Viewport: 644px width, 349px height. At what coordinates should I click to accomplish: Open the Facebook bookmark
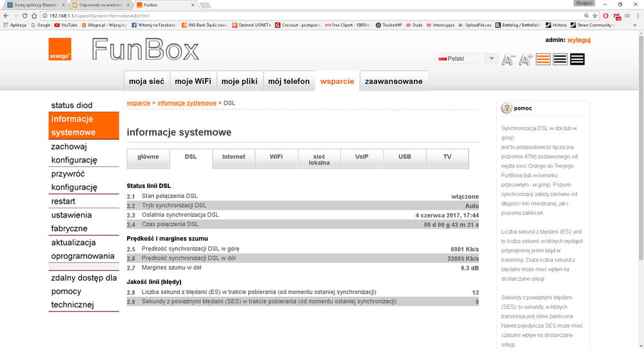pos(154,25)
